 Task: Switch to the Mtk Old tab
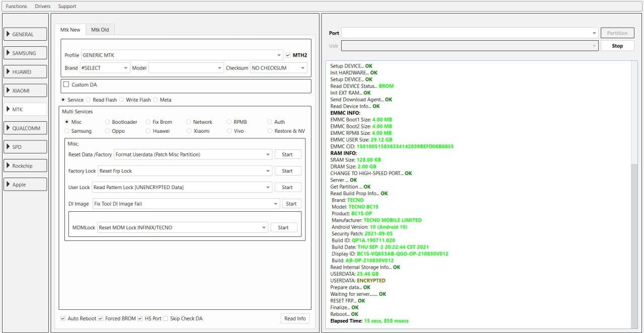[100, 30]
